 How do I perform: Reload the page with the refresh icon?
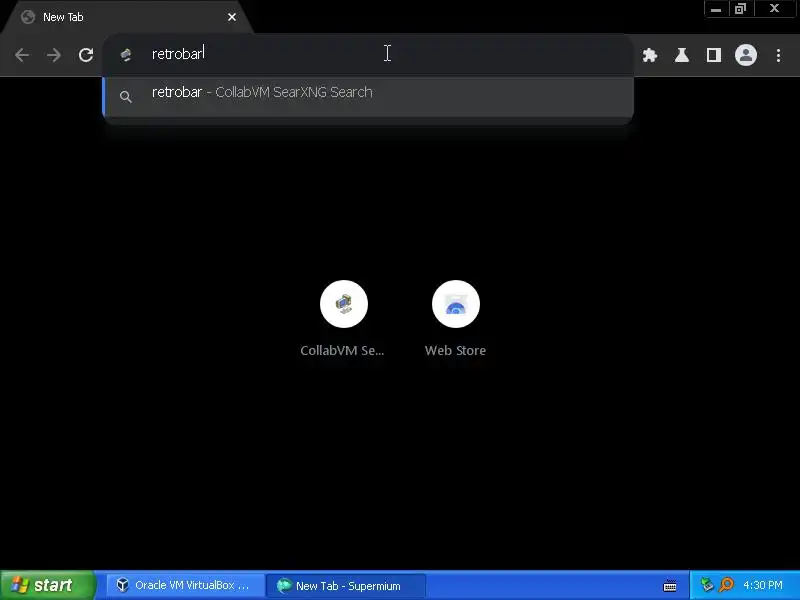click(86, 55)
